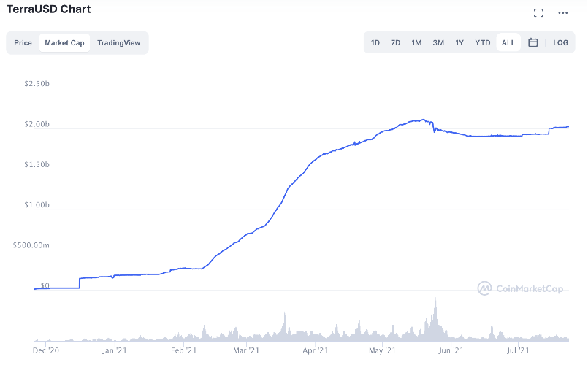
Task: Click the TerraUSD Chart heading
Action: [49, 9]
